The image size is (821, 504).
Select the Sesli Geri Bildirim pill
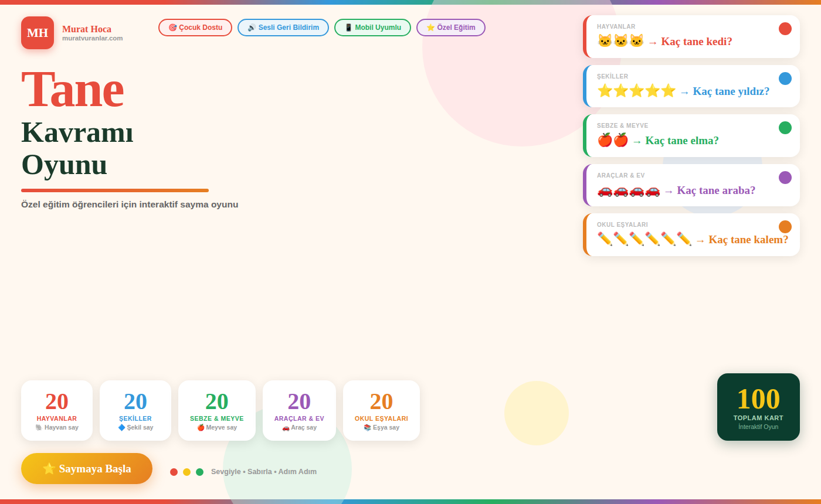pos(283,28)
